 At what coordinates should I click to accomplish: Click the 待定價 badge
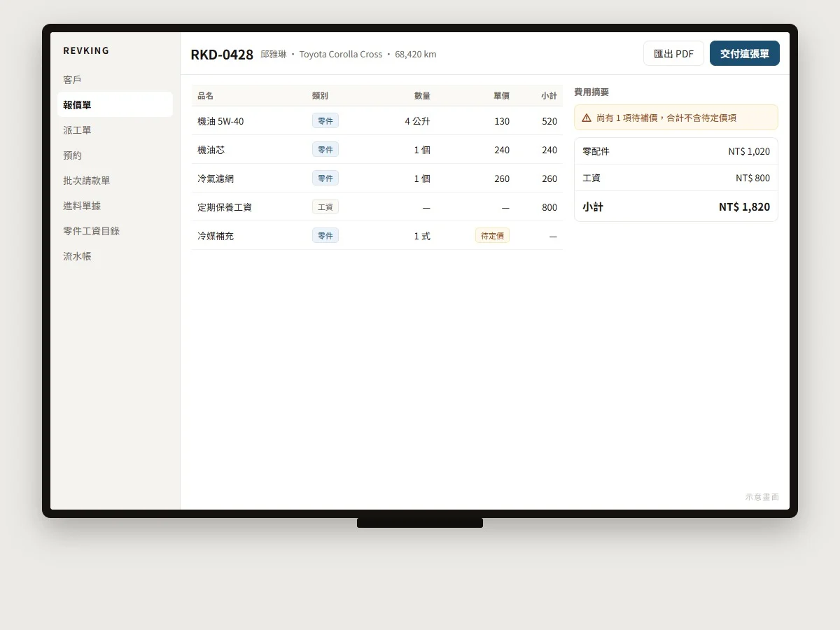[x=492, y=236]
